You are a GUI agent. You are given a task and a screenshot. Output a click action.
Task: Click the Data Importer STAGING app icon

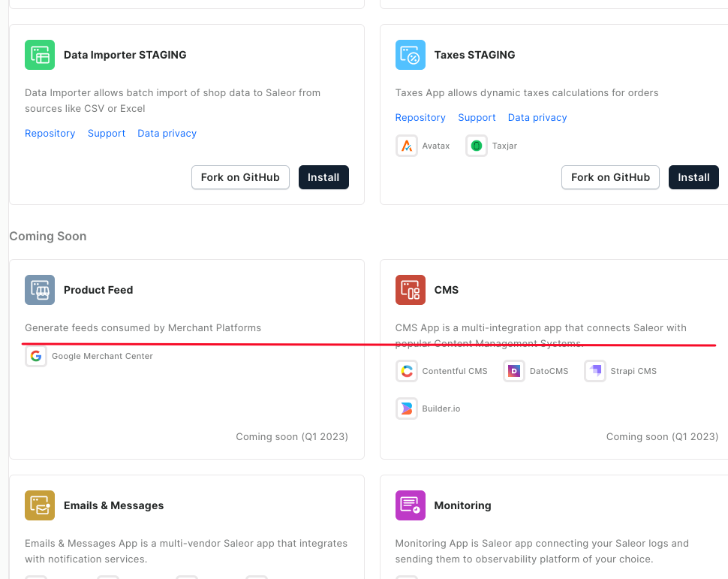39,54
